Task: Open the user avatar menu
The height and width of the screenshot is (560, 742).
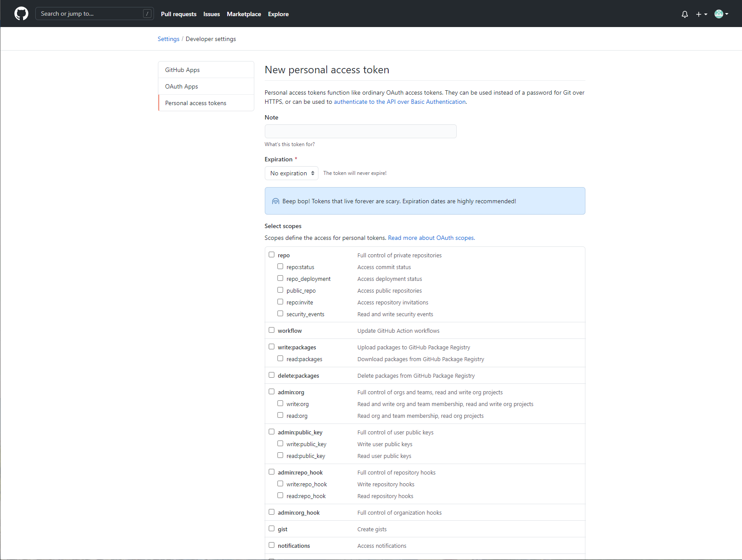Action: tap(721, 14)
